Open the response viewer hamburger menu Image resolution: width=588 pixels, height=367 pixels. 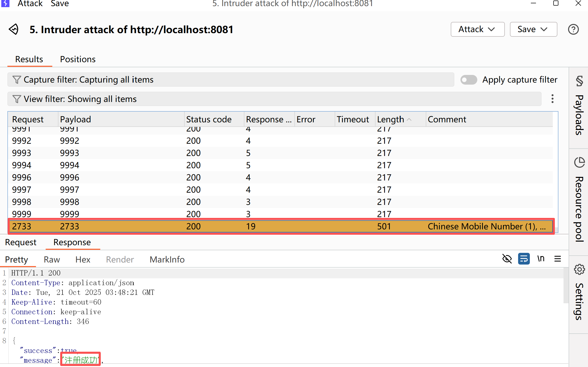click(558, 259)
